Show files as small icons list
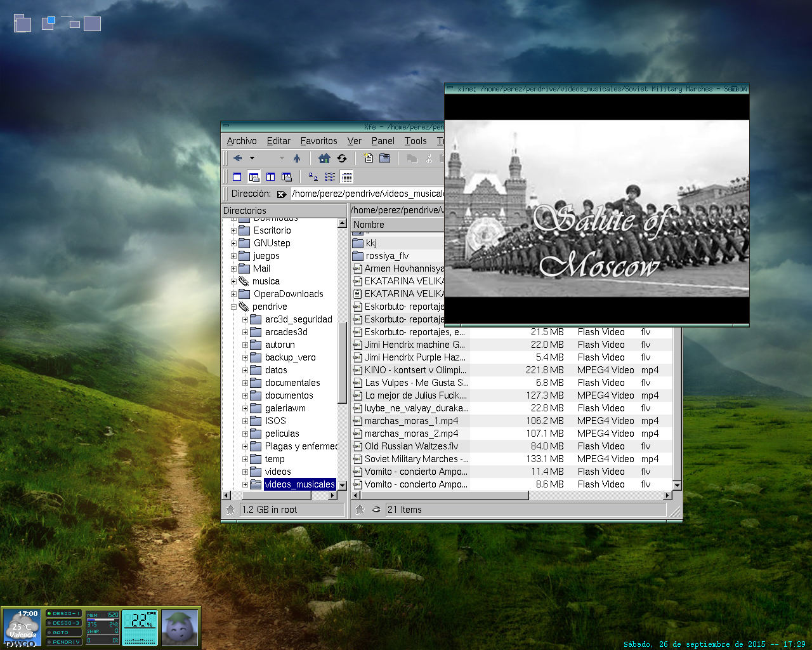The height and width of the screenshot is (650, 812). pos(330,177)
